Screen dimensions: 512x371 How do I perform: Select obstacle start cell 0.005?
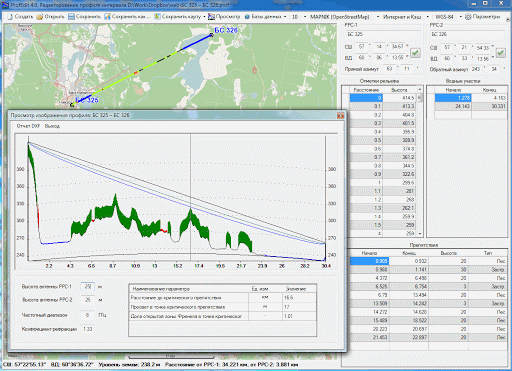[x=369, y=261]
